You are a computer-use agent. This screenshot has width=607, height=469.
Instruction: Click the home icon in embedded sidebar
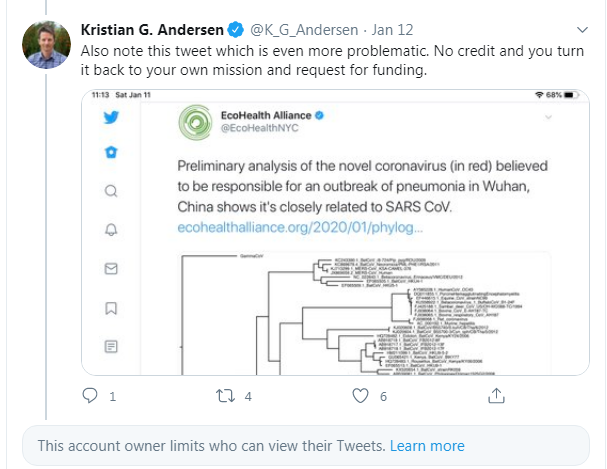tap(112, 153)
